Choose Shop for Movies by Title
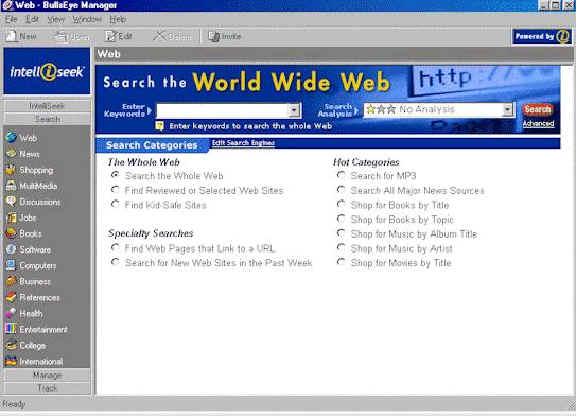The height and width of the screenshot is (417, 576). (341, 262)
